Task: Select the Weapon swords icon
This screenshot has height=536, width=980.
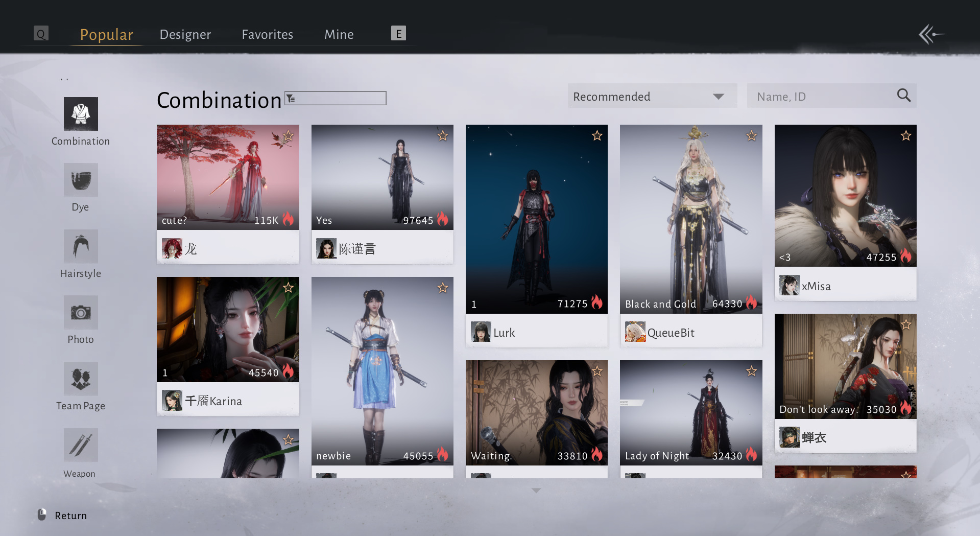Action: click(81, 445)
